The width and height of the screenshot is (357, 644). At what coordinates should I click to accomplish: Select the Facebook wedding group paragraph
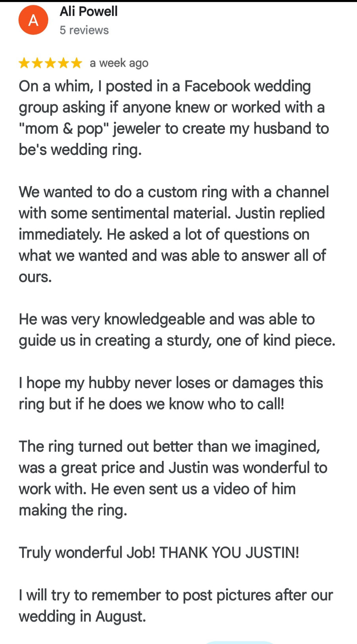click(174, 118)
